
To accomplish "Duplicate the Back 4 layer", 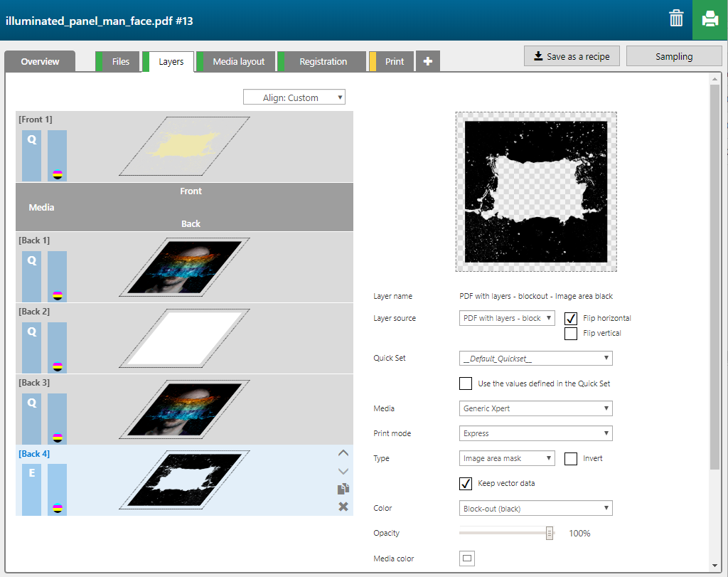I will [343, 489].
